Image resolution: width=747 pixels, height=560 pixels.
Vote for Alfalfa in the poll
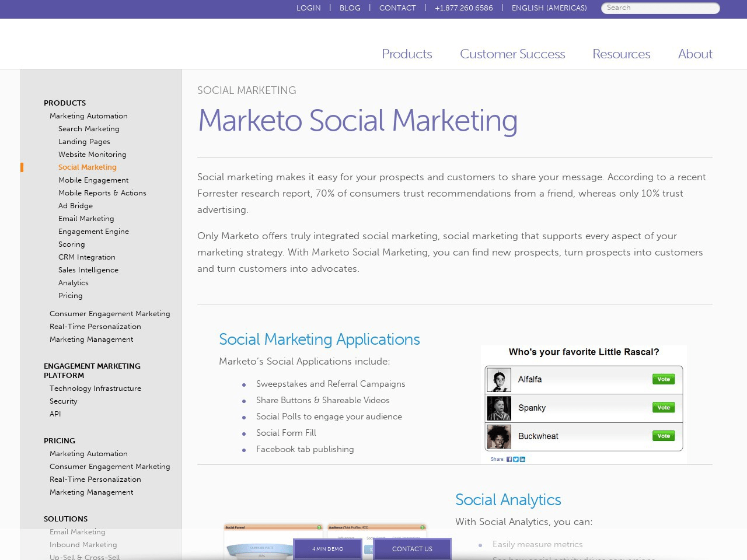pyautogui.click(x=663, y=379)
